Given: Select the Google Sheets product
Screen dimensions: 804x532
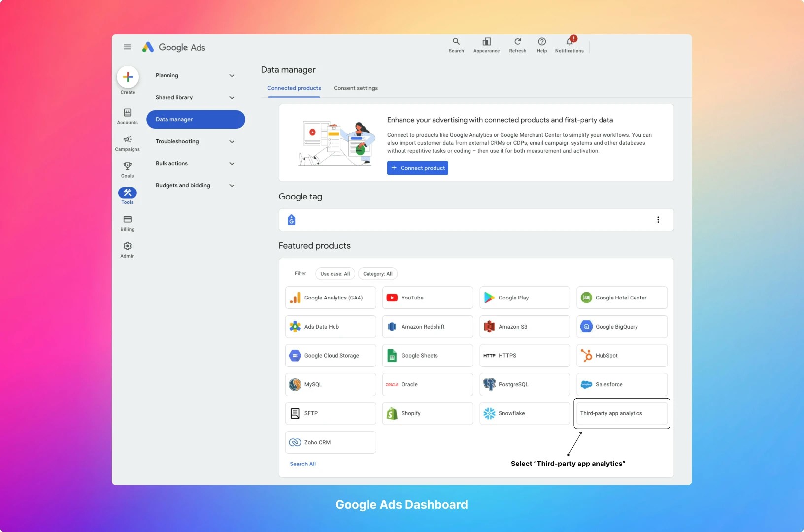Looking at the screenshot, I should pyautogui.click(x=428, y=356).
